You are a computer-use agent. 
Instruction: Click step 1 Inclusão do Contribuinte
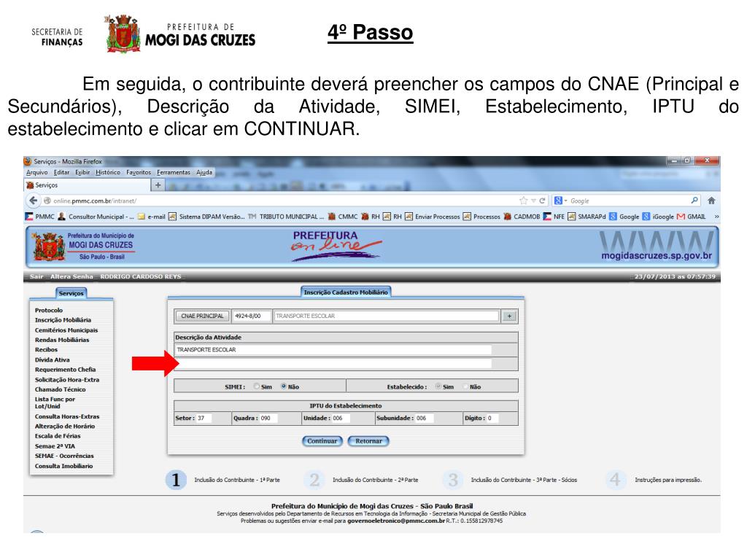click(223, 480)
